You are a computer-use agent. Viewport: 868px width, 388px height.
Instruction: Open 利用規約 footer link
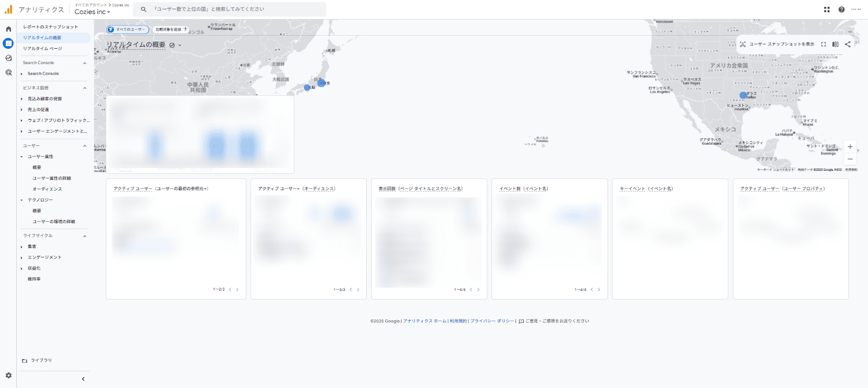click(458, 321)
